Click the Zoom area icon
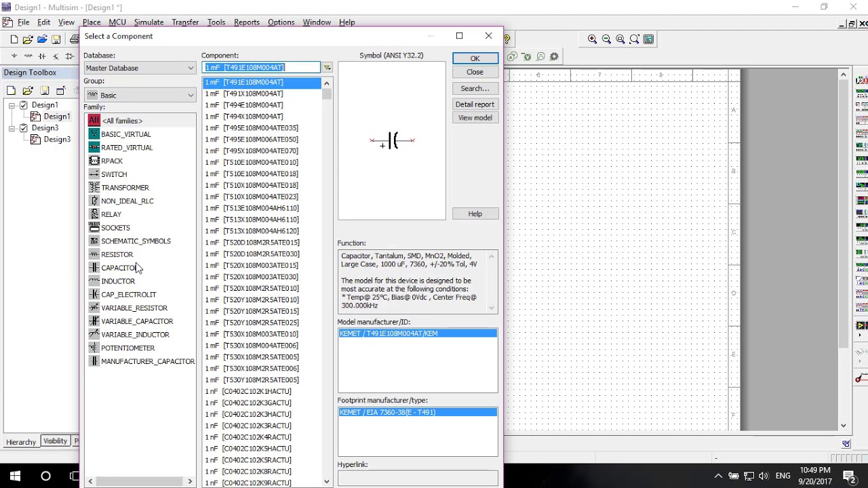The image size is (868, 488). coord(620,39)
